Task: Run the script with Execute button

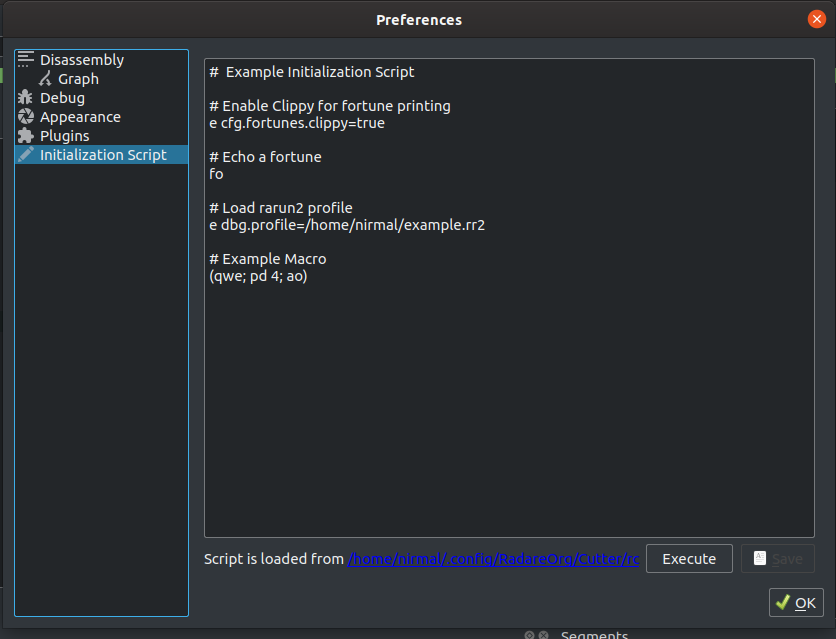Action: coord(689,558)
